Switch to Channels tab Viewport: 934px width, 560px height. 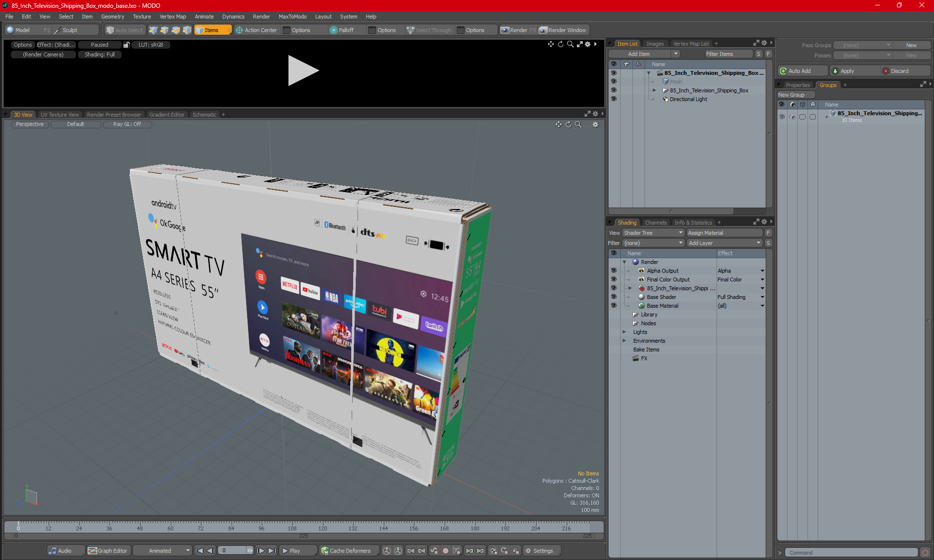pos(656,223)
